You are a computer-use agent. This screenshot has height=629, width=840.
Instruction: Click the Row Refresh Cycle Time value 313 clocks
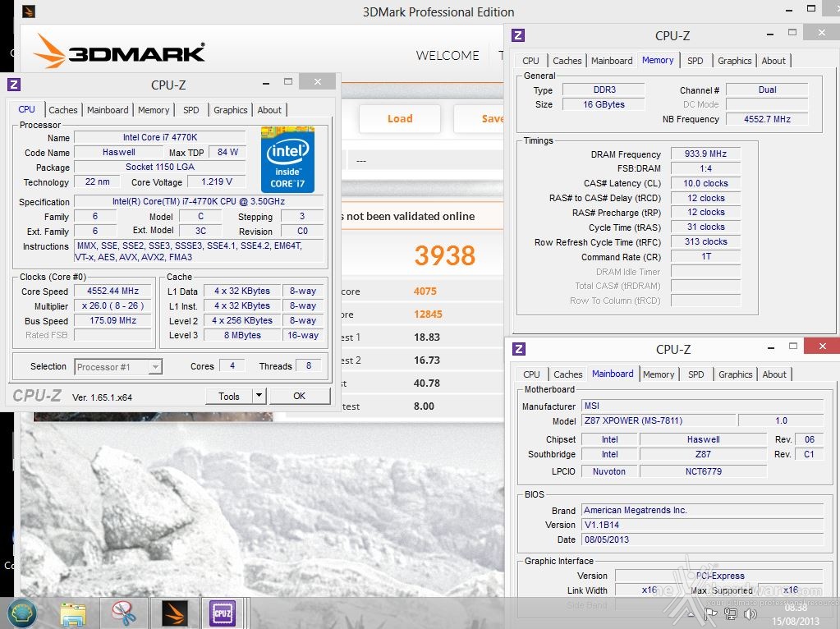(x=705, y=241)
